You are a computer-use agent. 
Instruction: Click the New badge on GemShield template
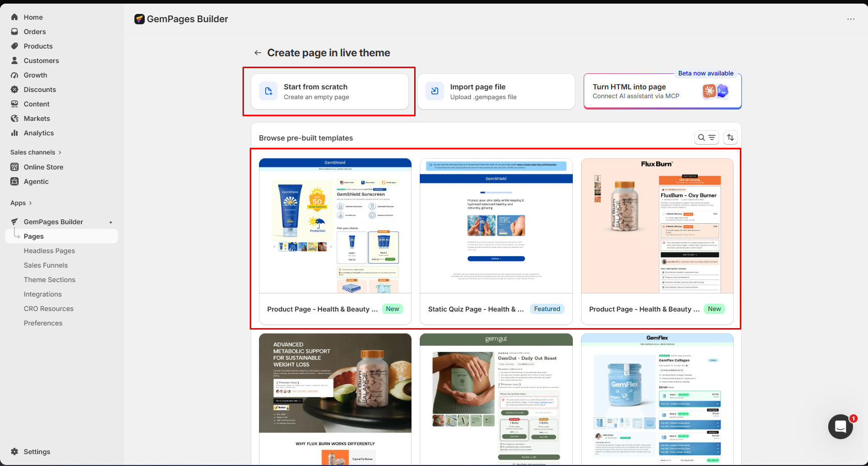tap(393, 309)
